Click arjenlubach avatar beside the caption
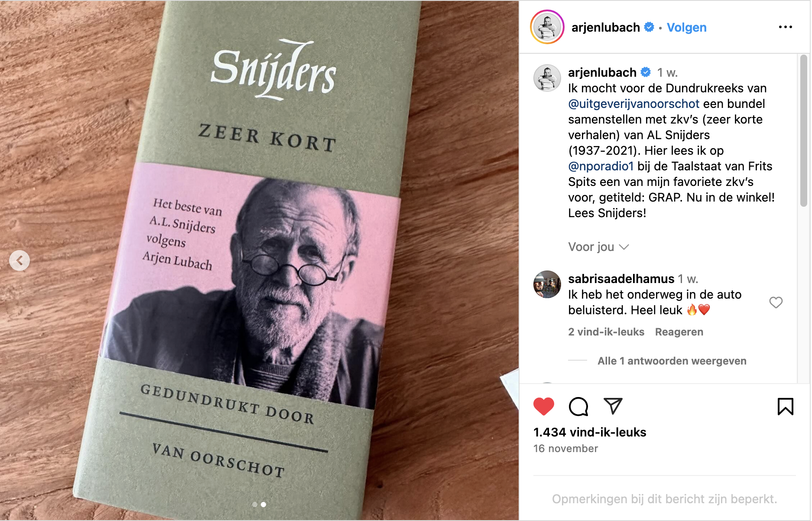 (x=547, y=78)
